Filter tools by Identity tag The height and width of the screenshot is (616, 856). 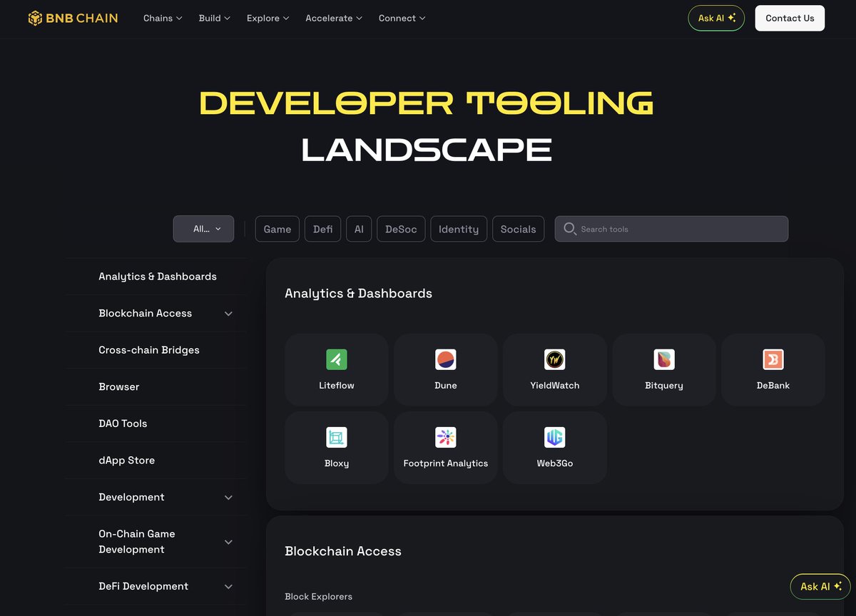click(x=459, y=229)
